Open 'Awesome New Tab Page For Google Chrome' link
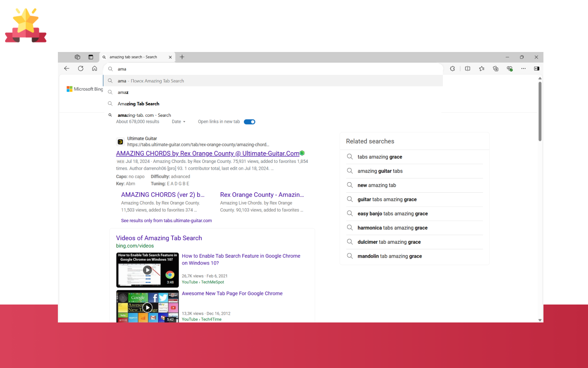This screenshot has height=368, width=588. tap(232, 293)
